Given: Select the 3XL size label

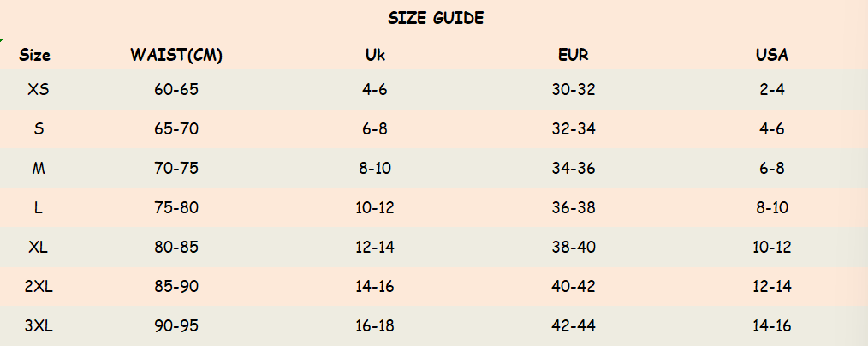Looking at the screenshot, I should coord(39,325).
